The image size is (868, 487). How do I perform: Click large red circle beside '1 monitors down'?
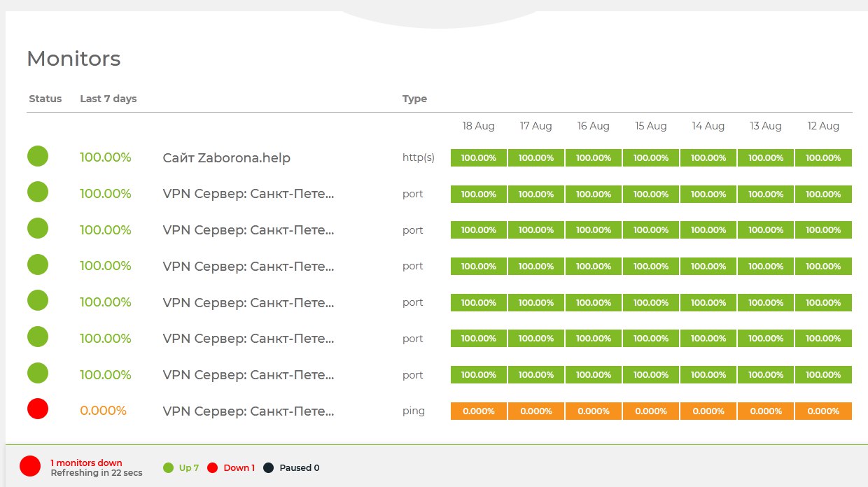30,466
